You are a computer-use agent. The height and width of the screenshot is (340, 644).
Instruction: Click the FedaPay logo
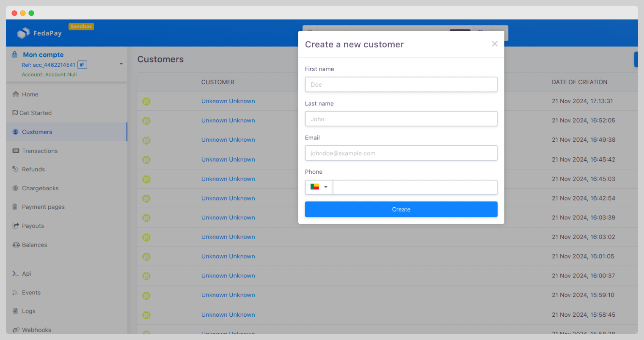click(39, 33)
